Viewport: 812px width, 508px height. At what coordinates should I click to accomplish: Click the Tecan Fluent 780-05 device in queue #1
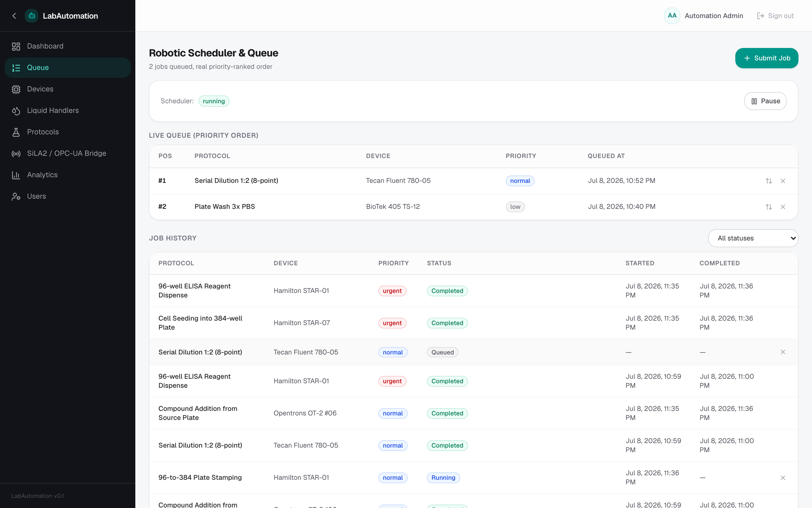pyautogui.click(x=398, y=181)
